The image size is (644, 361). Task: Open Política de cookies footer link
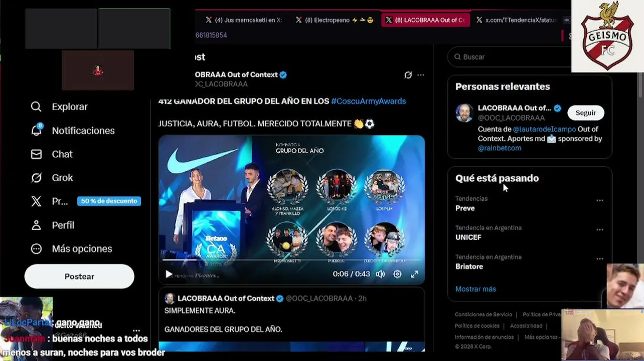click(x=477, y=326)
